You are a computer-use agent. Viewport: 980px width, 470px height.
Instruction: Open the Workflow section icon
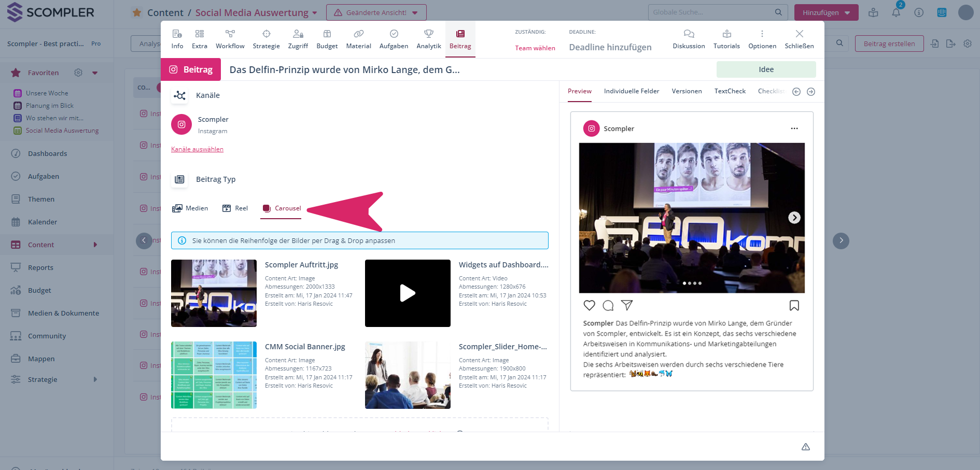pos(230,34)
